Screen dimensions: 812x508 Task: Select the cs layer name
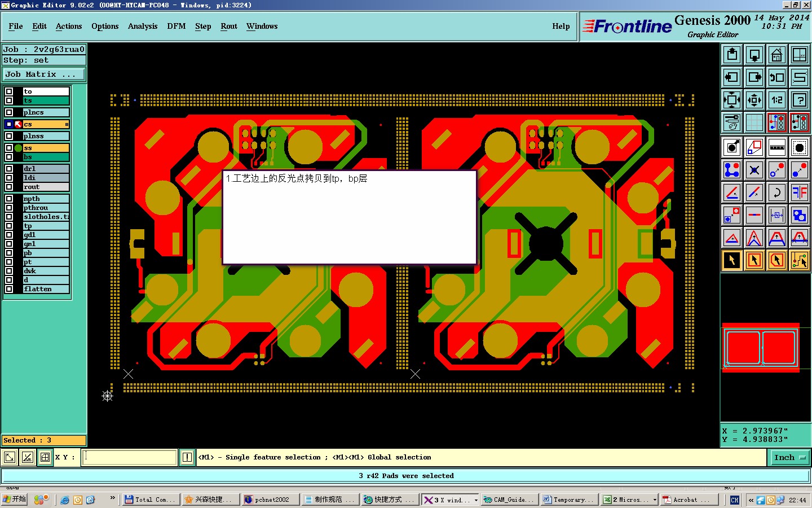(x=46, y=124)
